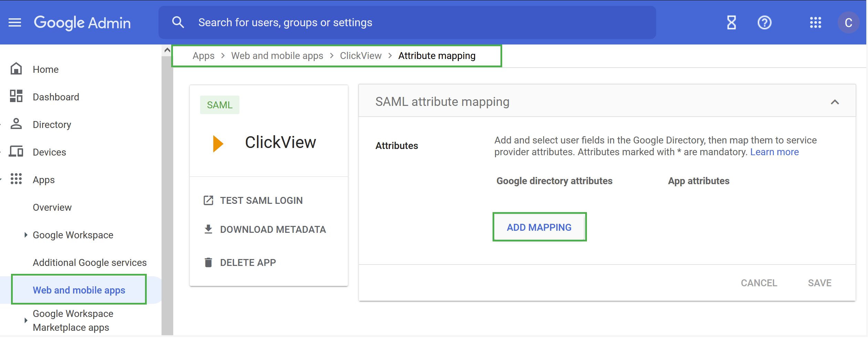Image resolution: width=868 pixels, height=338 pixels.
Task: Click the Web and mobile apps breadcrumb
Action: [277, 56]
